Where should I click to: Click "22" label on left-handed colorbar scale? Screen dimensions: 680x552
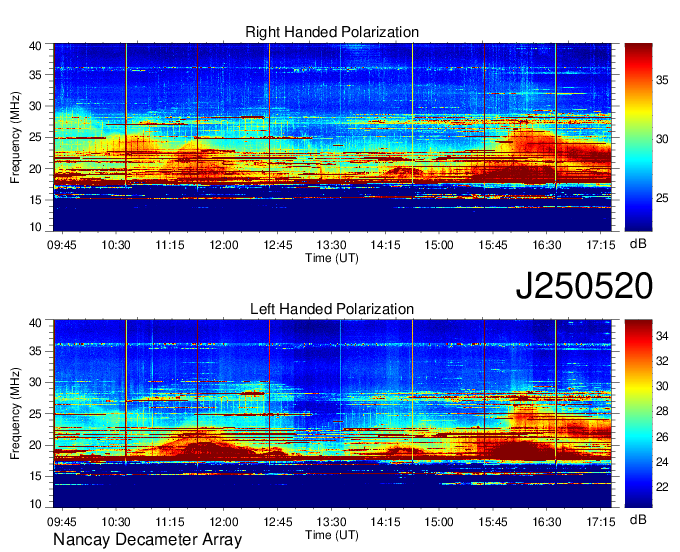[x=662, y=487]
